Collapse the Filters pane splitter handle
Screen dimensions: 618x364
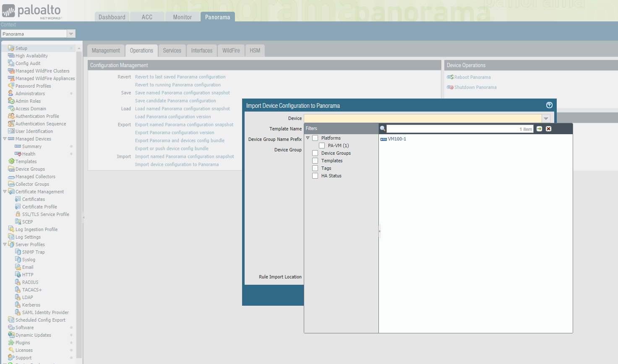379,231
